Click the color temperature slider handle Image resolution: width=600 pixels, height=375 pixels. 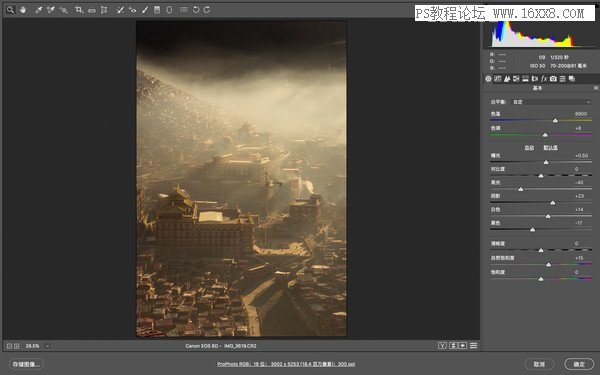pos(555,121)
